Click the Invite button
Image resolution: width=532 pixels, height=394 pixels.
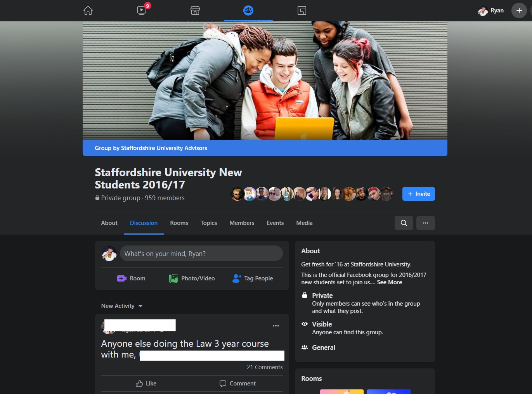[x=419, y=194]
